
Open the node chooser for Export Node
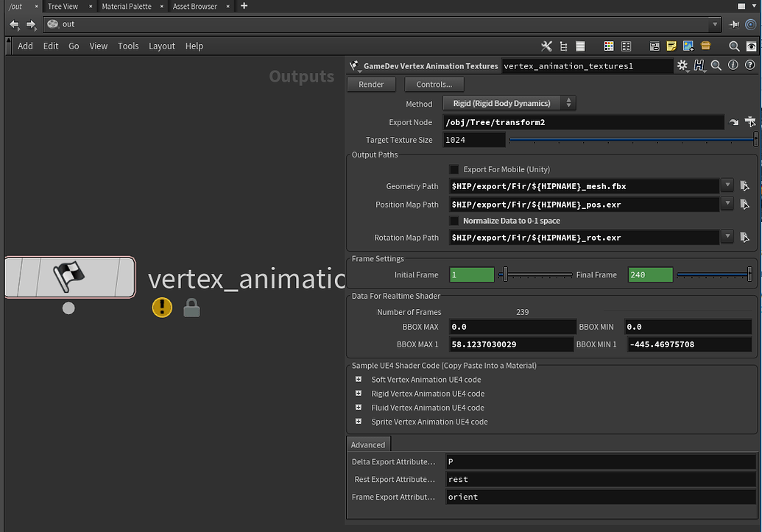pos(750,121)
